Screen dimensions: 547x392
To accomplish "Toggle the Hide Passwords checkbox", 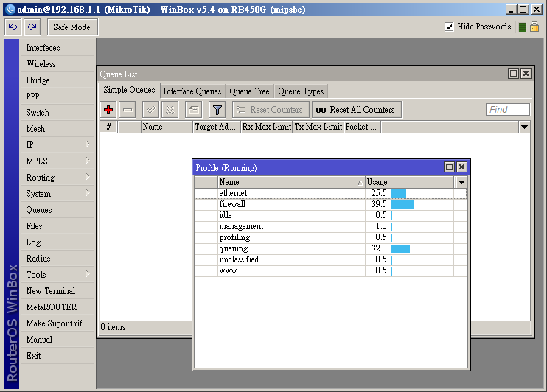I will click(449, 27).
